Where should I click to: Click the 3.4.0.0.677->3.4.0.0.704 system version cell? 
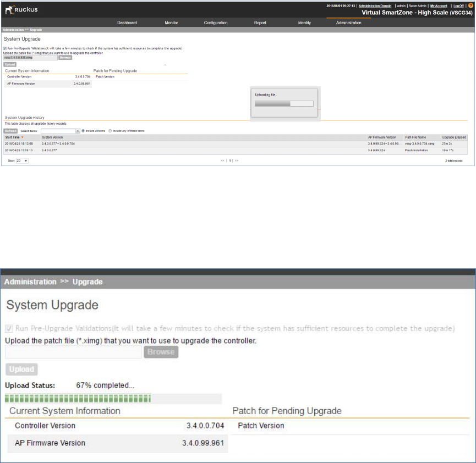58,144
